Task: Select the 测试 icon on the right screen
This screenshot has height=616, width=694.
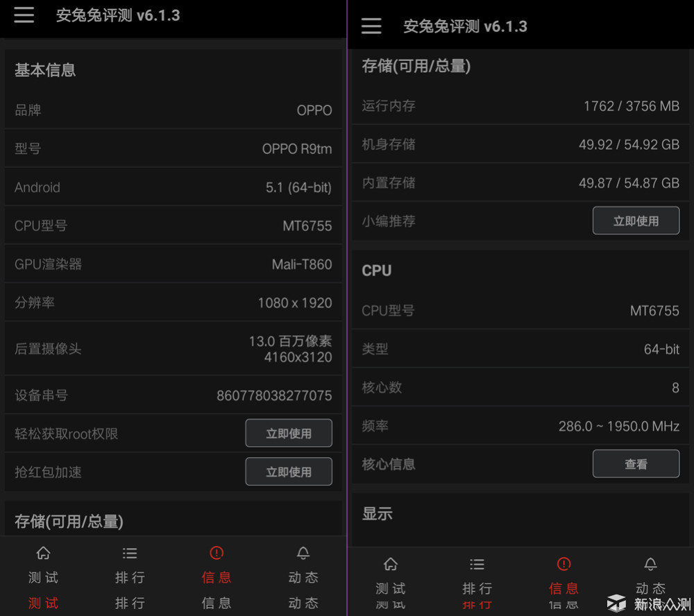Action: click(390, 564)
